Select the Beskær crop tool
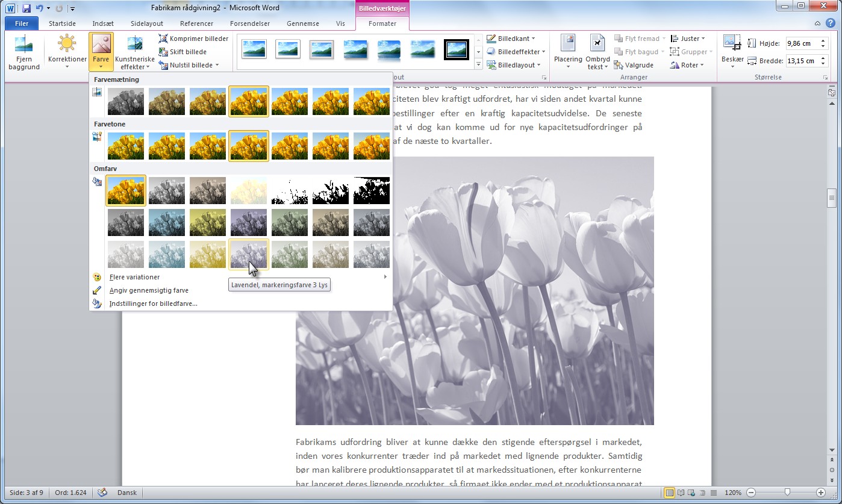This screenshot has width=842, height=504. (732, 43)
